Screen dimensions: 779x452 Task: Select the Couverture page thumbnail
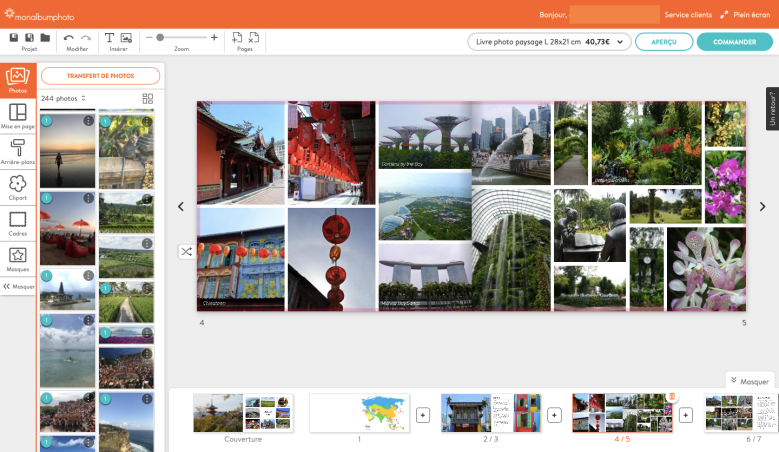pyautogui.click(x=243, y=413)
